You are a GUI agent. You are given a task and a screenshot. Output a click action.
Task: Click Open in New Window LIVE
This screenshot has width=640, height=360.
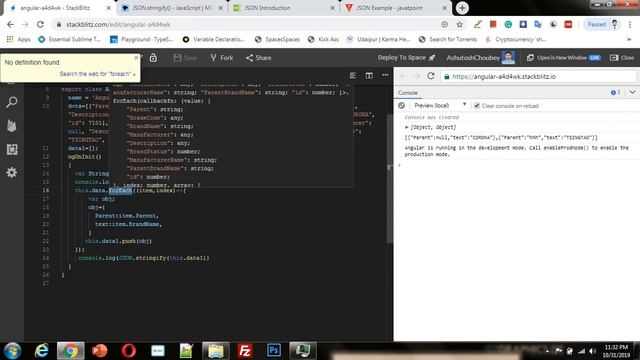pos(564,58)
